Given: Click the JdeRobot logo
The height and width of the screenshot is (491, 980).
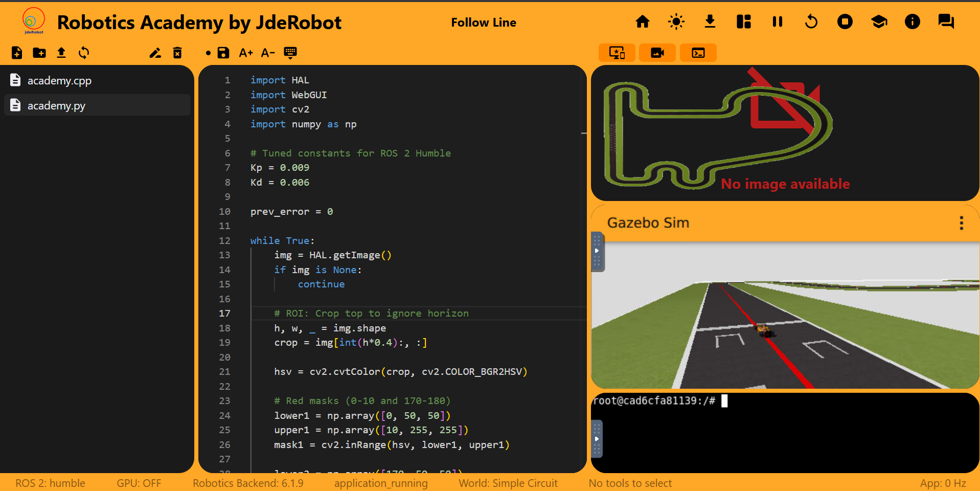Looking at the screenshot, I should (x=34, y=21).
